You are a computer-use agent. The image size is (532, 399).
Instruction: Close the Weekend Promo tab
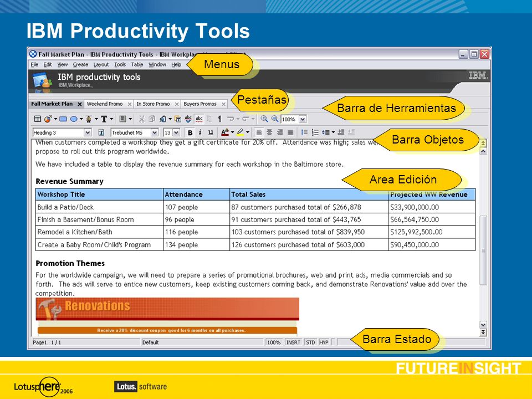click(x=129, y=104)
